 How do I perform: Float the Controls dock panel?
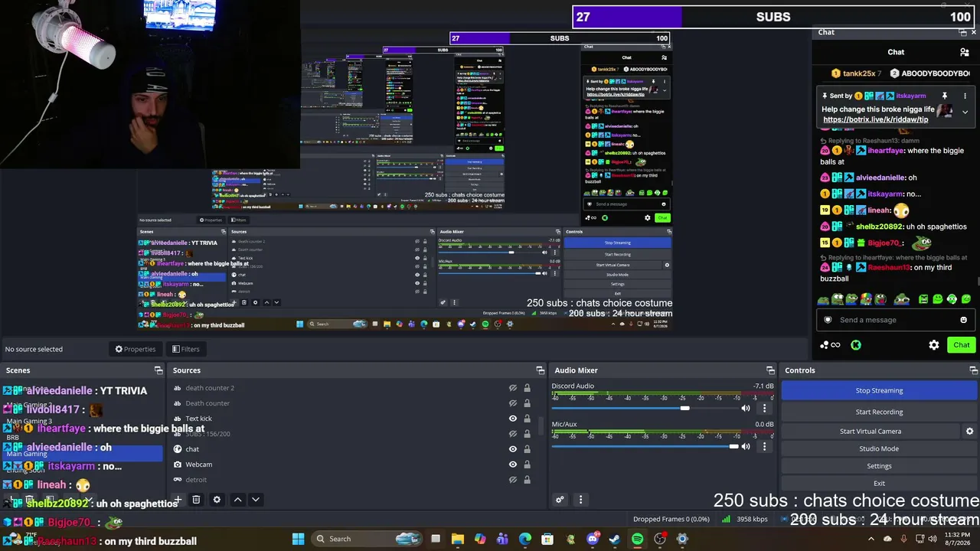tap(973, 370)
